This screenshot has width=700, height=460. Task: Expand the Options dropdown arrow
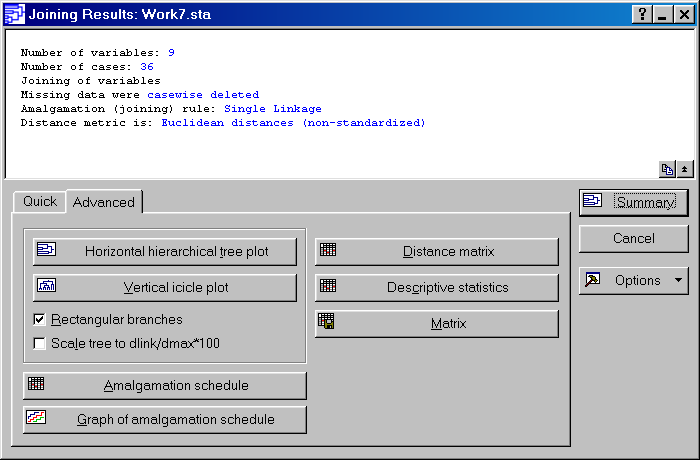679,280
